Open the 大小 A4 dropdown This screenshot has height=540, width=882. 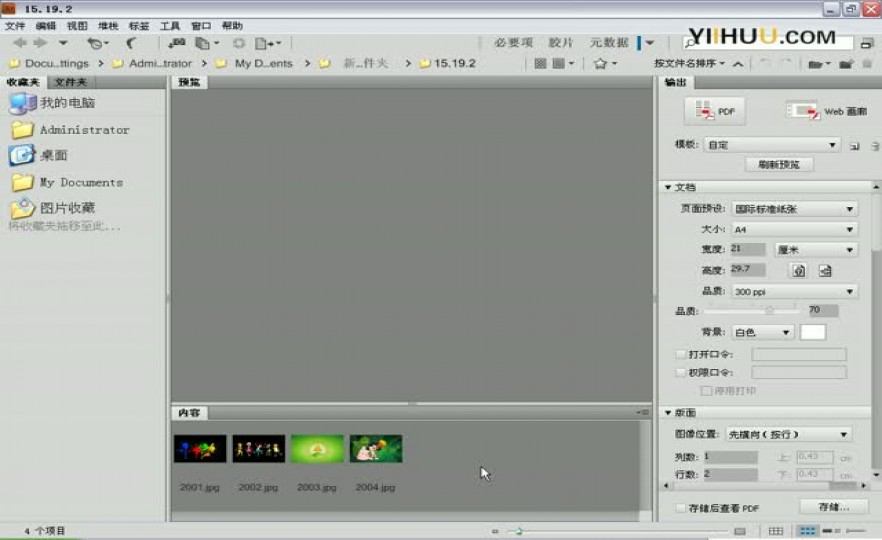(794, 230)
